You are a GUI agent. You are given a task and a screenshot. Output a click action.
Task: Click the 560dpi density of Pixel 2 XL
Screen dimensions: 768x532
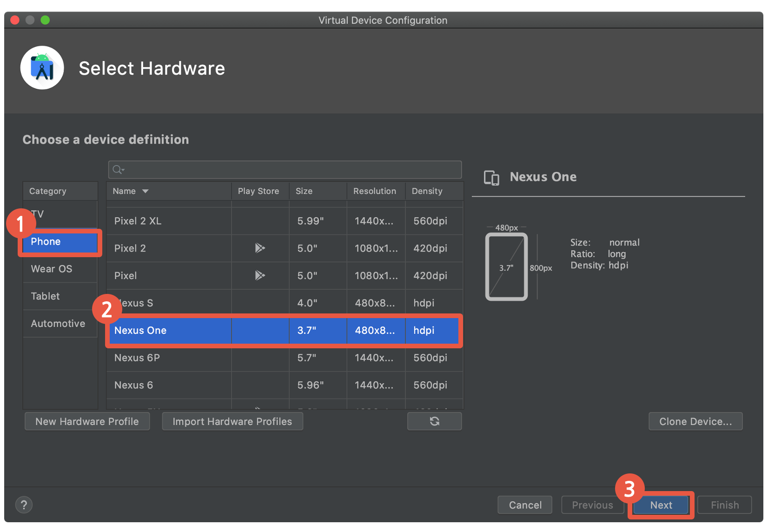(430, 221)
